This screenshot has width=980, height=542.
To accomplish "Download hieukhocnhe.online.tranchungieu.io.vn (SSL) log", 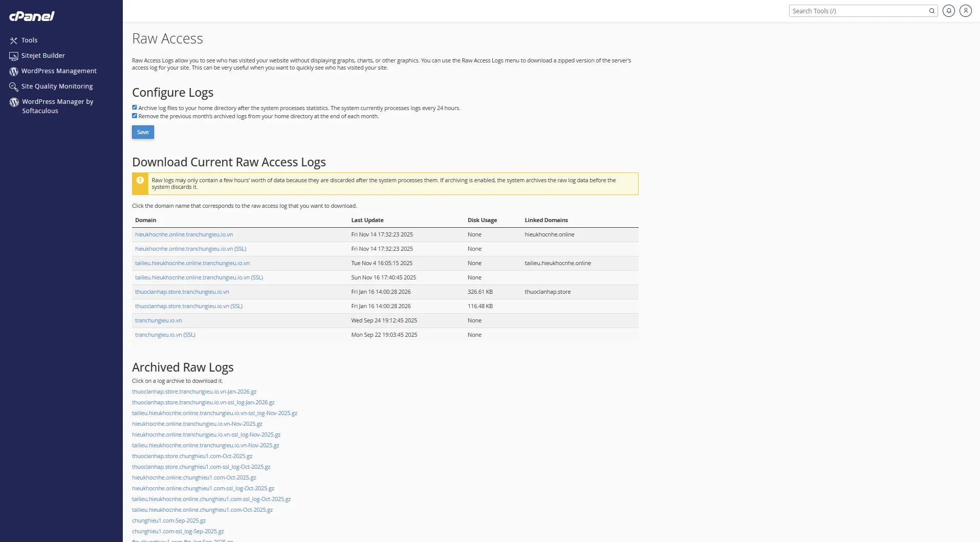I will pos(190,249).
